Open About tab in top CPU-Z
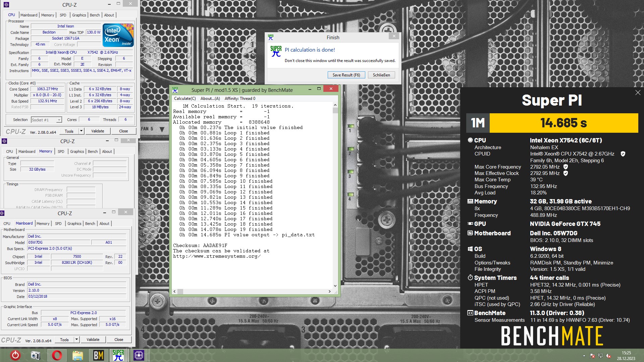Viewport: 644px width, 362px height. [x=109, y=15]
